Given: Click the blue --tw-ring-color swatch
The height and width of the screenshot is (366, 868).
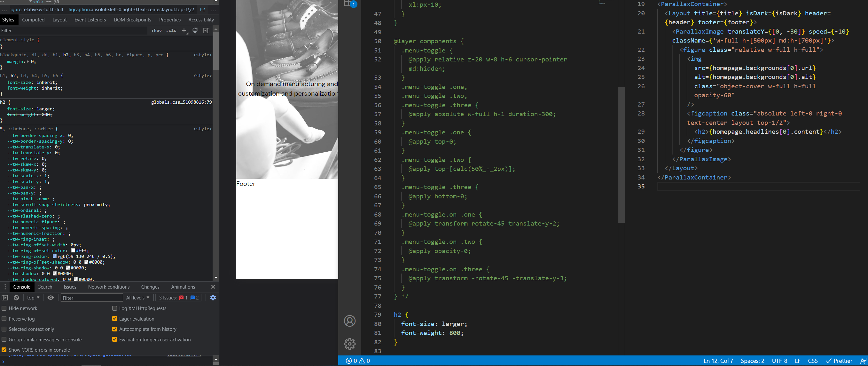Looking at the screenshot, I should [x=55, y=256].
